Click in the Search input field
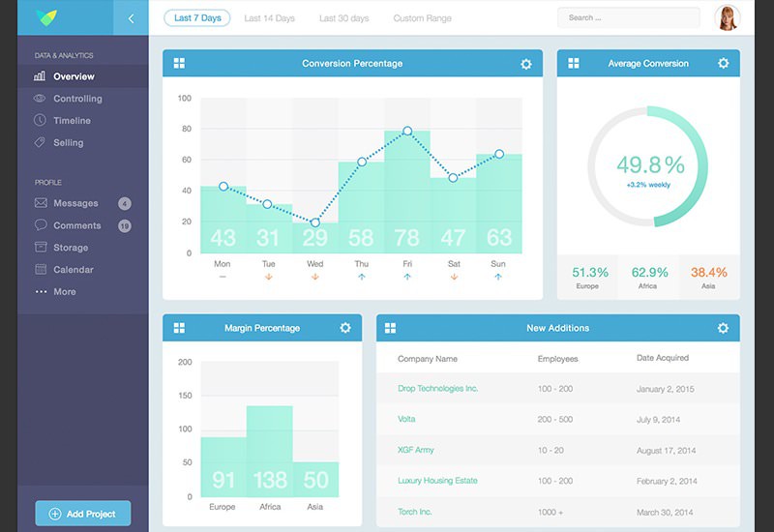 tap(629, 17)
